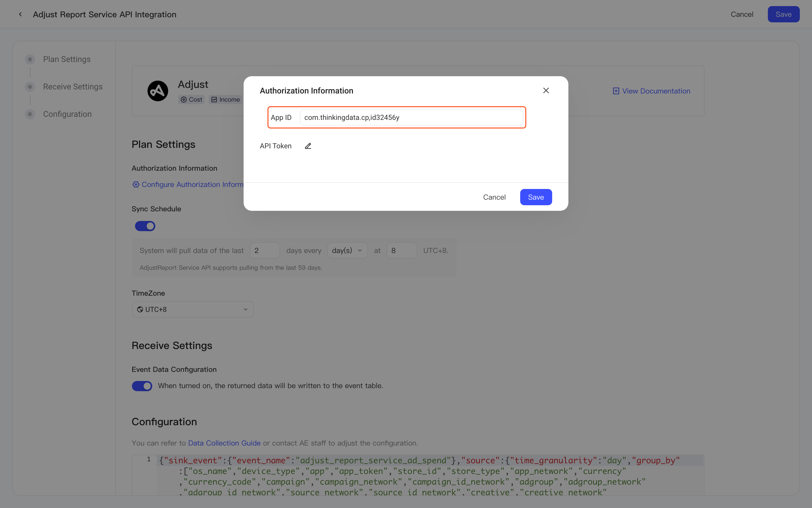Toggle the Event Data Configuration switch
Screen dimensions: 812x508
click(142, 386)
